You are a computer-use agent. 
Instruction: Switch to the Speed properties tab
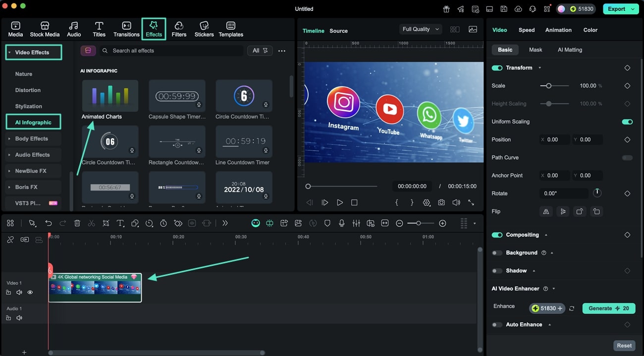(527, 30)
